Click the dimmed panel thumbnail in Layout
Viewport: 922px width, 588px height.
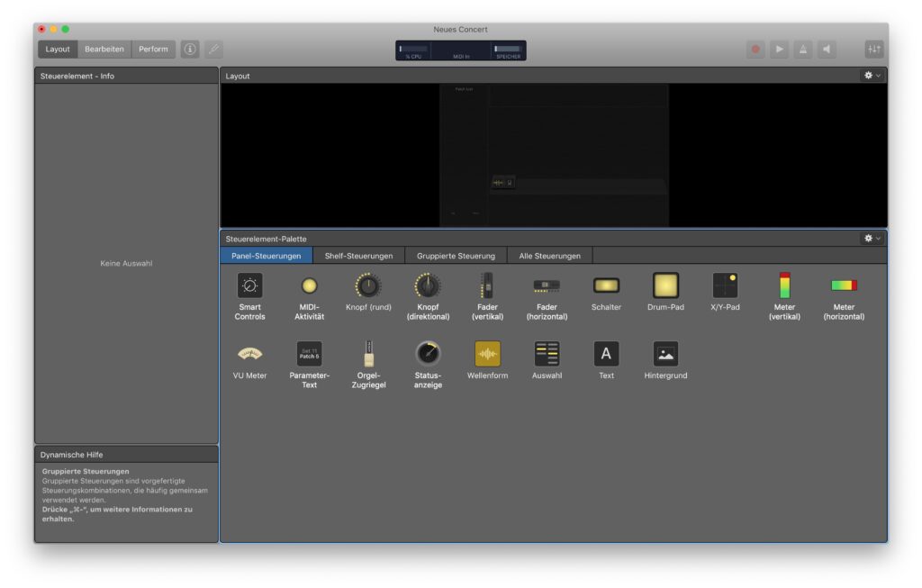click(554, 155)
